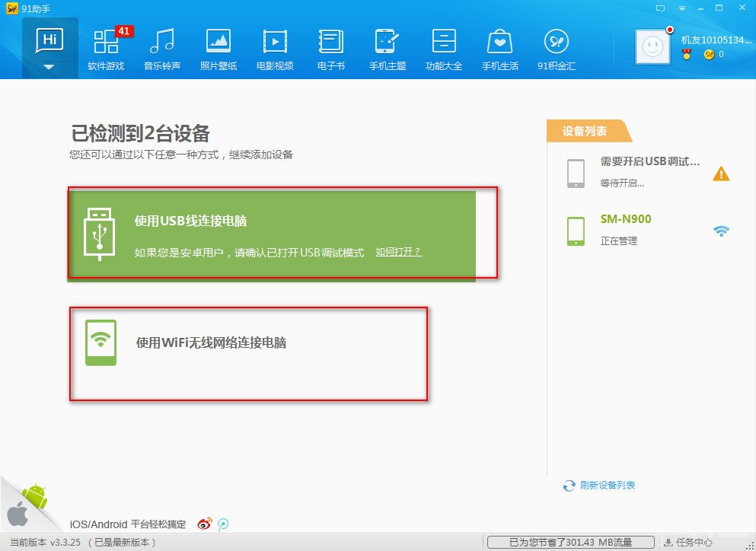Open the feedback message icon in title bar
Screen dimensions: 756x551
661,8
